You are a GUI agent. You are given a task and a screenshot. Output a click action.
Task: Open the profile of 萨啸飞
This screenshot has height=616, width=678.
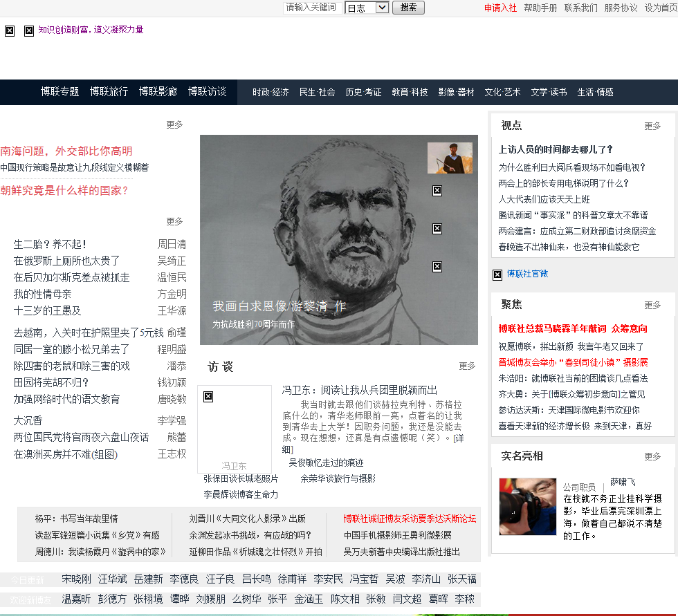623,482
